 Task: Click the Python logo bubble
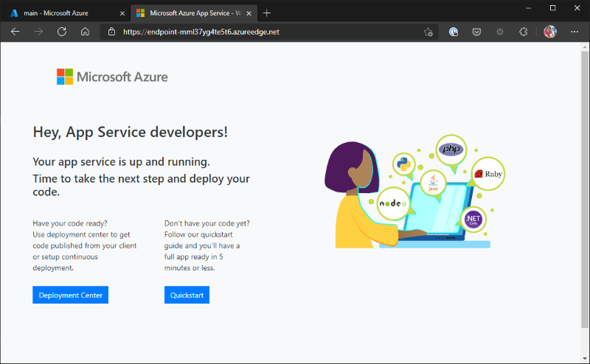[x=403, y=164]
